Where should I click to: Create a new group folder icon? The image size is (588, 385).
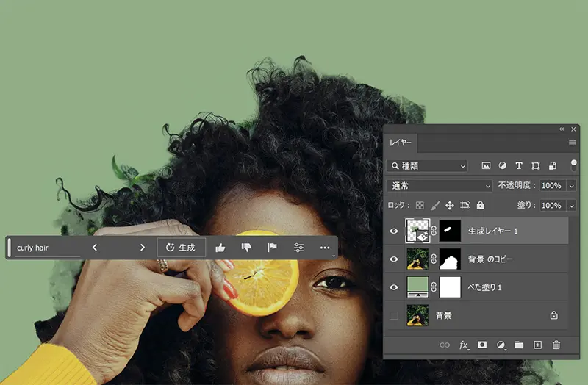click(x=519, y=345)
